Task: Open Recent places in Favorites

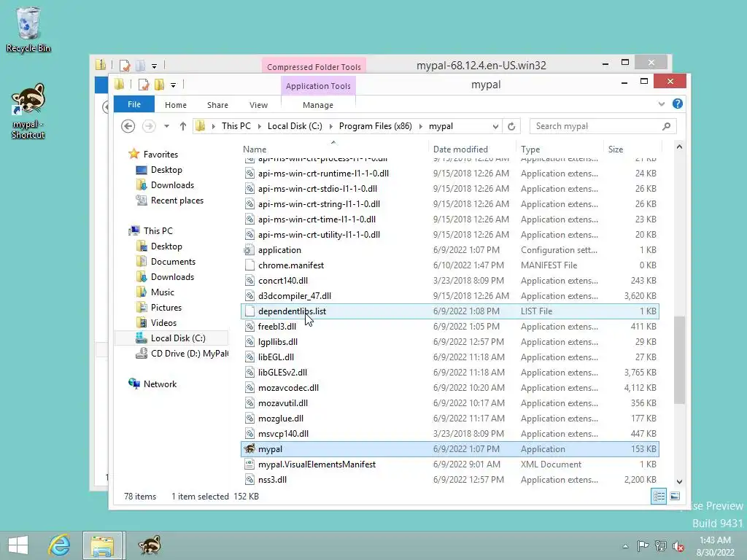Action: click(x=177, y=201)
